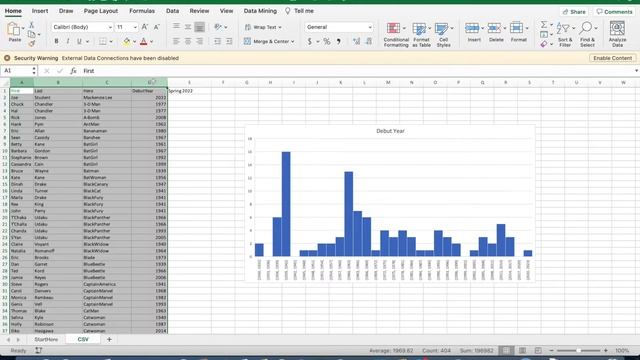
Task: Expand the font color dropdown arrow
Action: [151, 42]
